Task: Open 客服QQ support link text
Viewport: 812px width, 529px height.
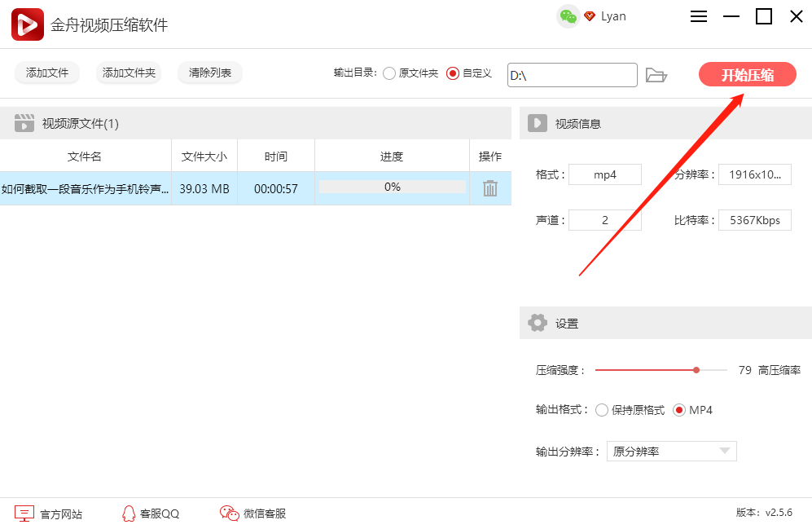Action: [x=160, y=514]
